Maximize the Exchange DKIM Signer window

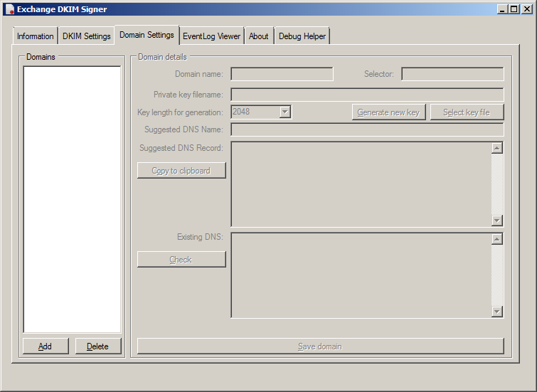(514, 9)
